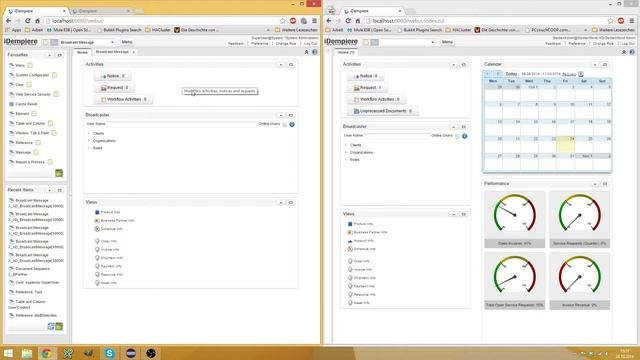Click Invoice Revenue performance gauge
The width and height of the screenshot is (640, 360).
[580, 281]
